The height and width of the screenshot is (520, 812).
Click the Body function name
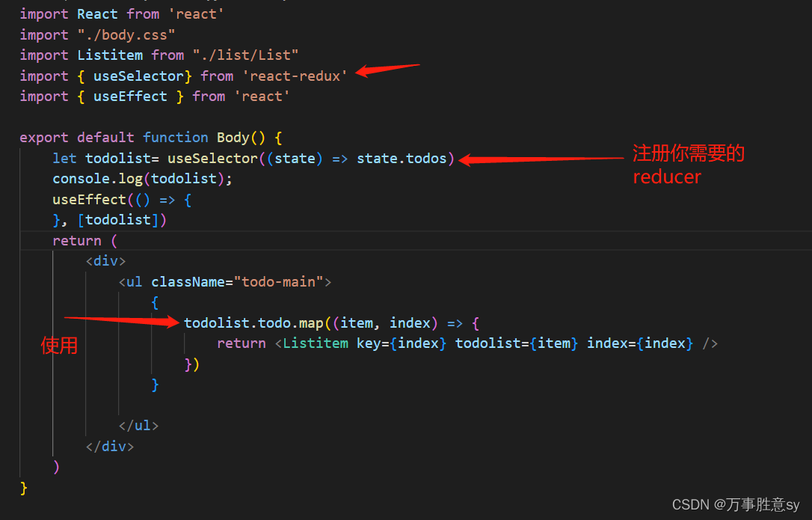(233, 138)
